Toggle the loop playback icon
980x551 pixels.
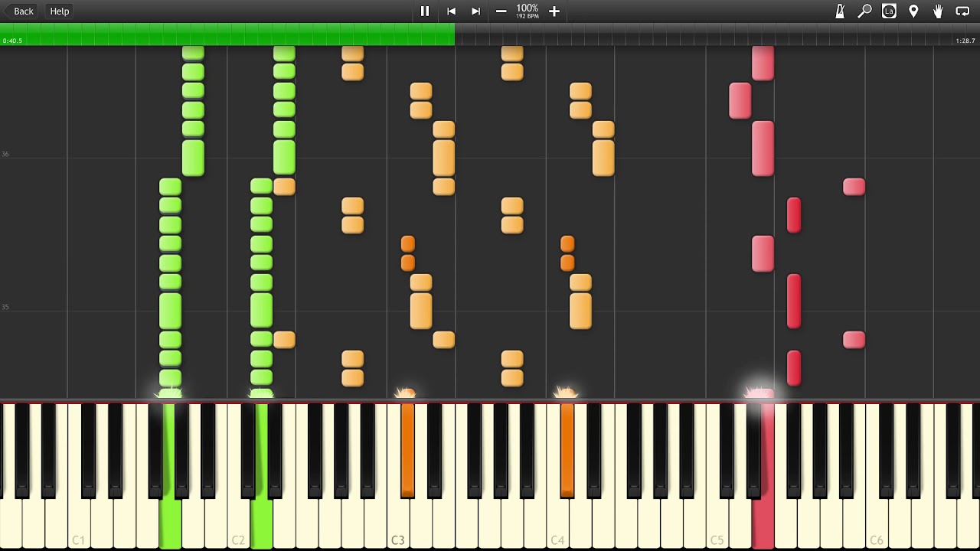(x=962, y=11)
